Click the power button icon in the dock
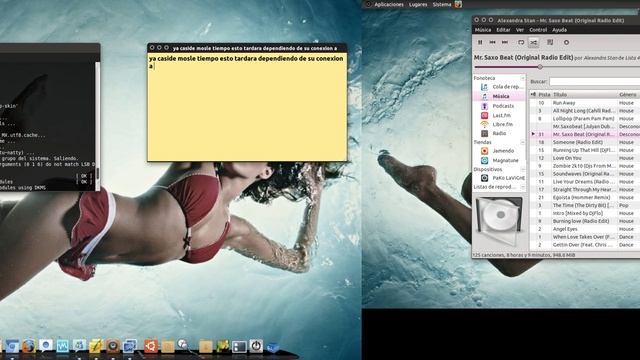The height and width of the screenshot is (360, 640). click(256, 346)
